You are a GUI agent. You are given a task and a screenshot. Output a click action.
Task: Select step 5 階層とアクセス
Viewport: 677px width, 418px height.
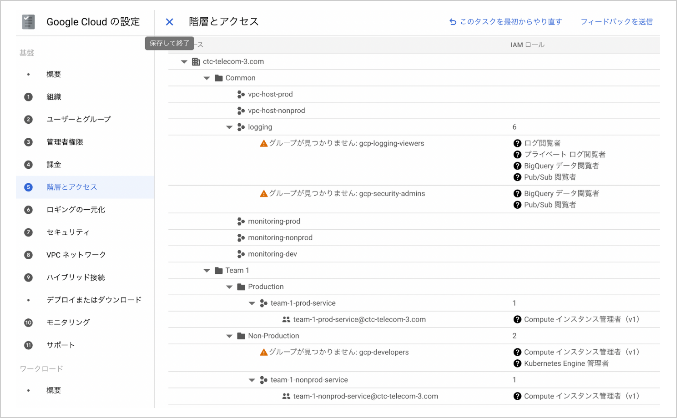coord(85,187)
